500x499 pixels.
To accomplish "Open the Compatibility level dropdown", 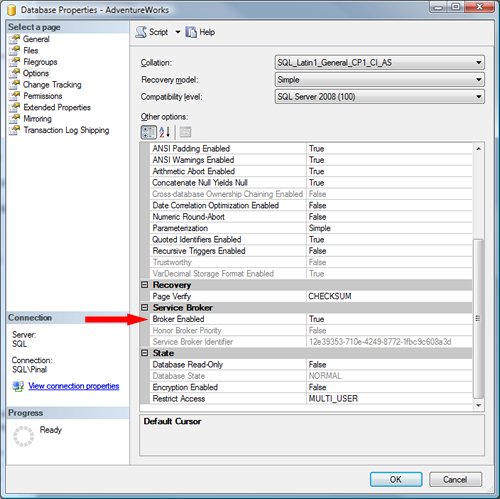I will [380, 97].
